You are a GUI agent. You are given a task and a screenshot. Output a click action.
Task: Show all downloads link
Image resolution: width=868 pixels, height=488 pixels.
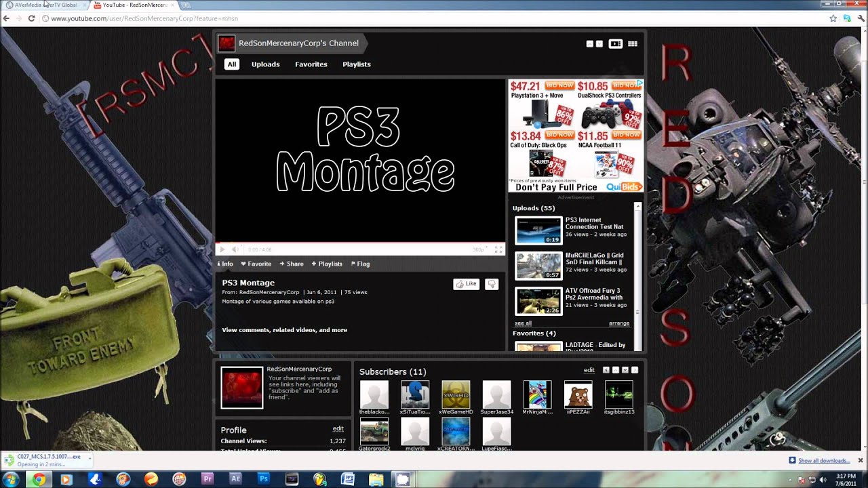point(824,461)
